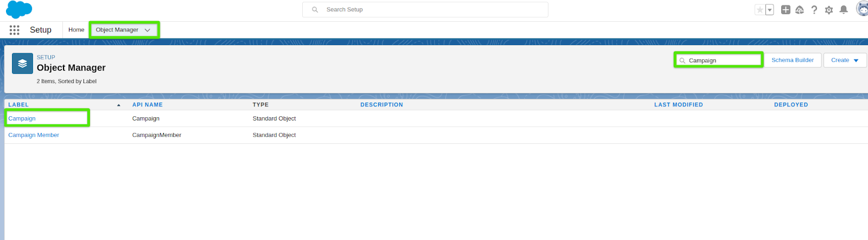The height and width of the screenshot is (240, 868).
Task: Open the Create dropdown button
Action: [x=845, y=60]
